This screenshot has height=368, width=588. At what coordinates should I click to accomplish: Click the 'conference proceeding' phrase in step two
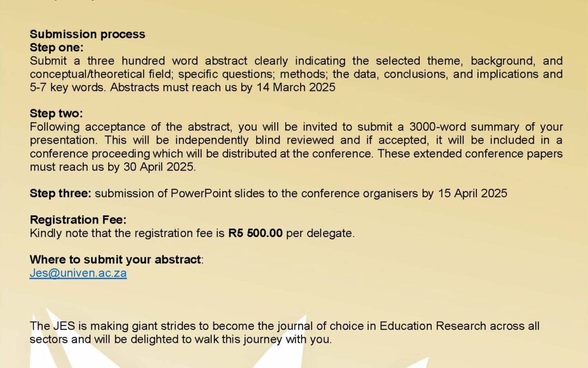point(90,154)
